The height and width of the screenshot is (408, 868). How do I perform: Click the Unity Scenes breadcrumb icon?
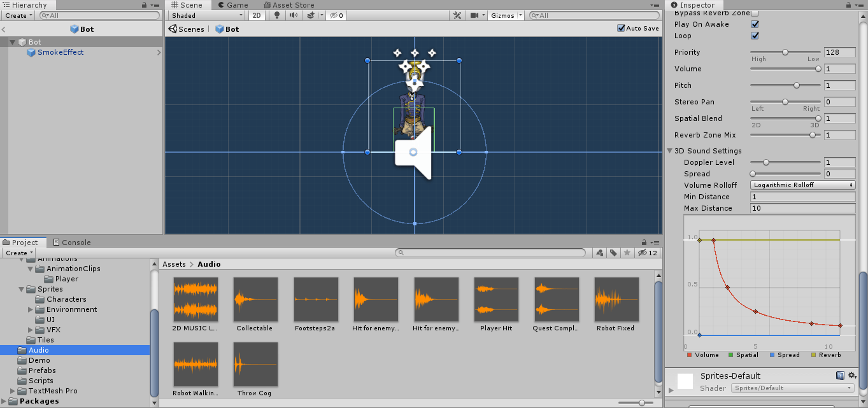point(172,29)
